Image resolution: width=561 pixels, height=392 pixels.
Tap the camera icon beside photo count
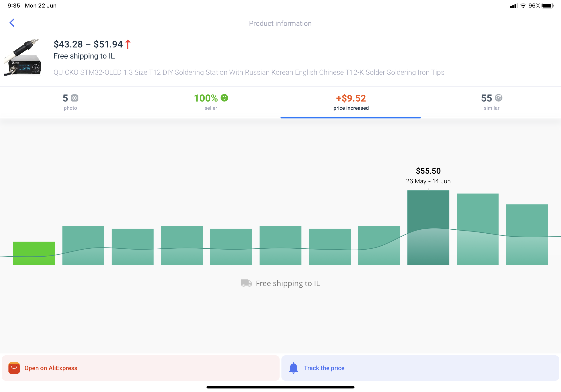[74, 98]
